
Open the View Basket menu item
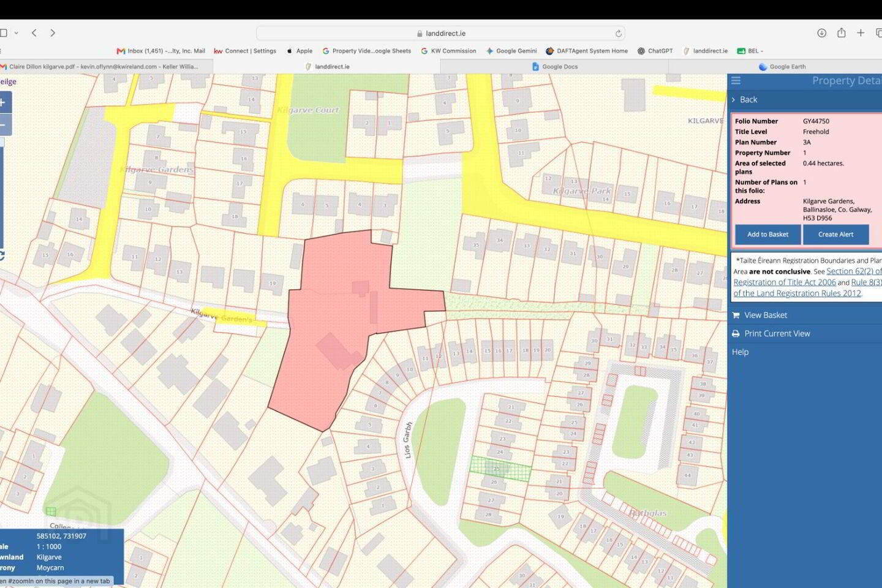click(x=766, y=315)
